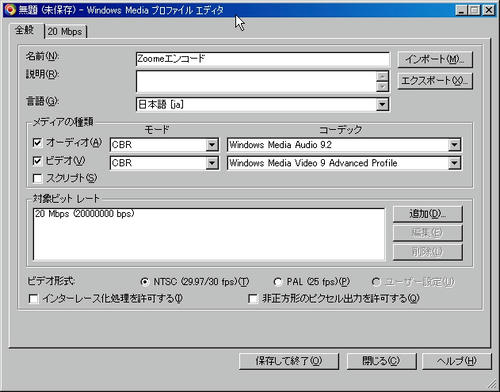Open the Windows Media Audio 9.2 codec dropdown
This screenshot has height=392, width=500.
coord(454,145)
